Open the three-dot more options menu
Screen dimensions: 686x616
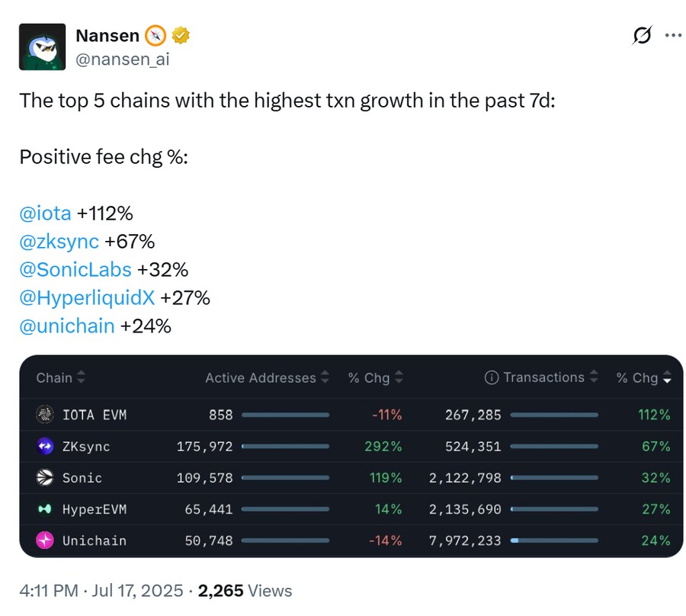coord(673,36)
